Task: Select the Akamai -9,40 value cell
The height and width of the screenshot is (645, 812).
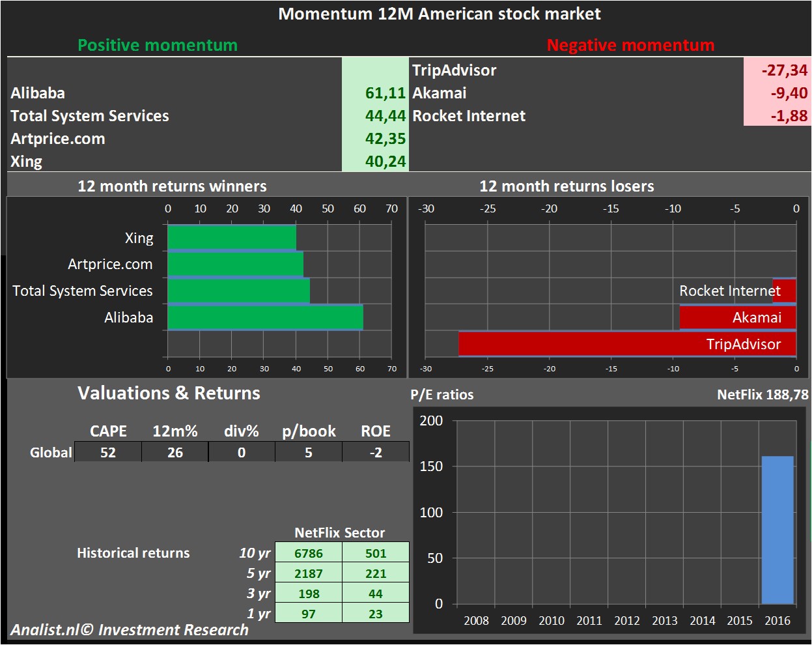Action: point(776,93)
